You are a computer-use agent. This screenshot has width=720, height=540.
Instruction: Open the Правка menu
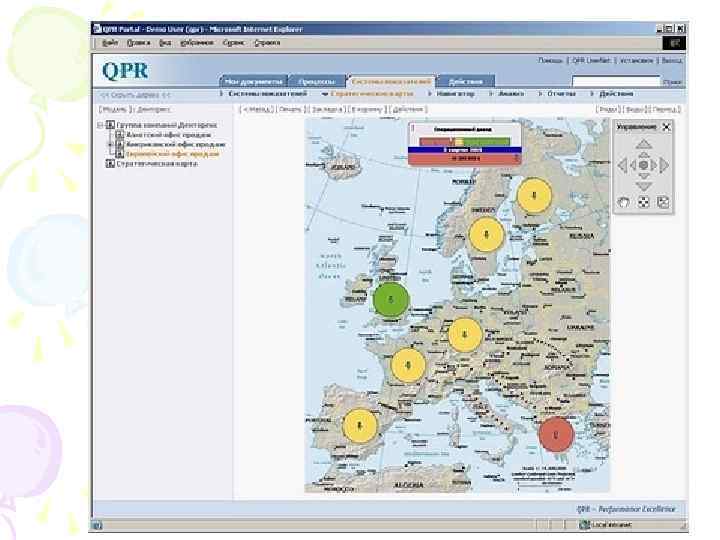pos(138,43)
